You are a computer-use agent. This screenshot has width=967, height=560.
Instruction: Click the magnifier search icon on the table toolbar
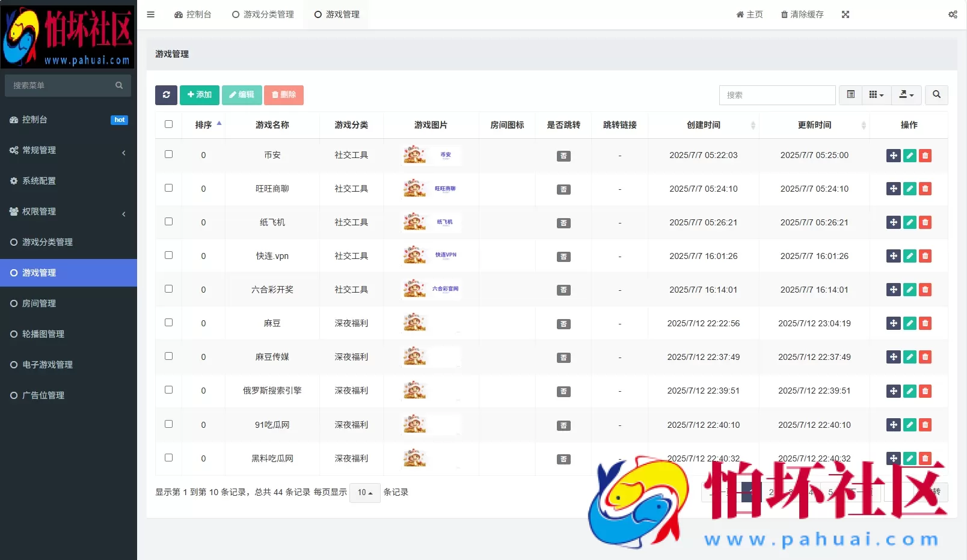click(x=936, y=95)
